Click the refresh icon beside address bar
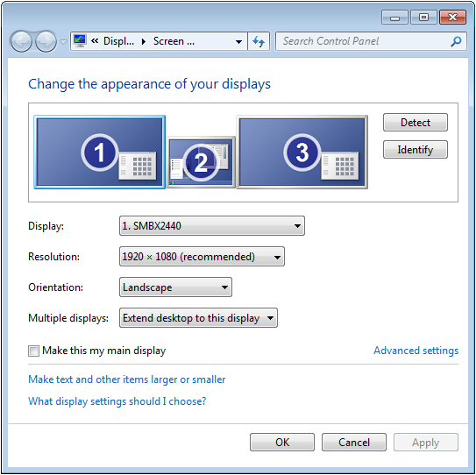476x475 pixels. [x=259, y=41]
